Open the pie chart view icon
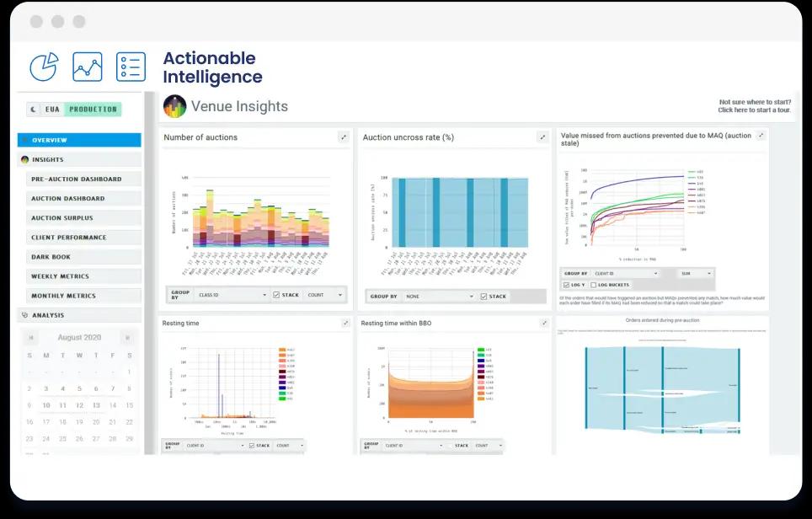Screen dimensions: 812x519 tap(42, 67)
